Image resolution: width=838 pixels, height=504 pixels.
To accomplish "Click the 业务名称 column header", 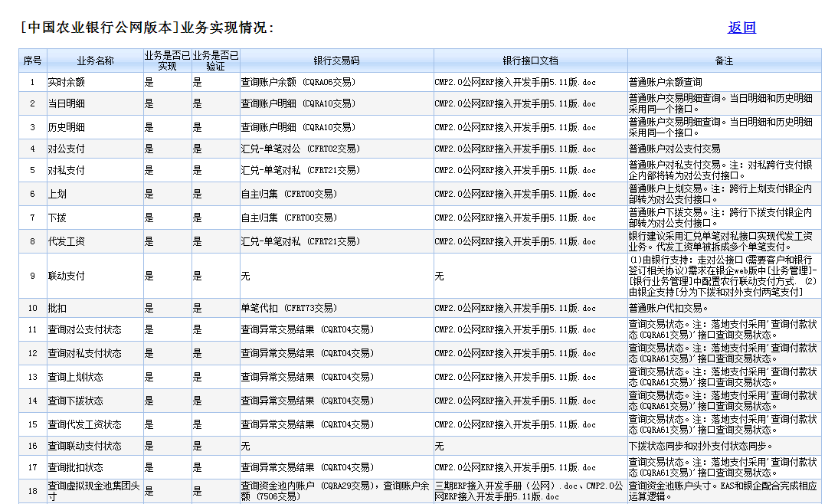I will point(95,61).
